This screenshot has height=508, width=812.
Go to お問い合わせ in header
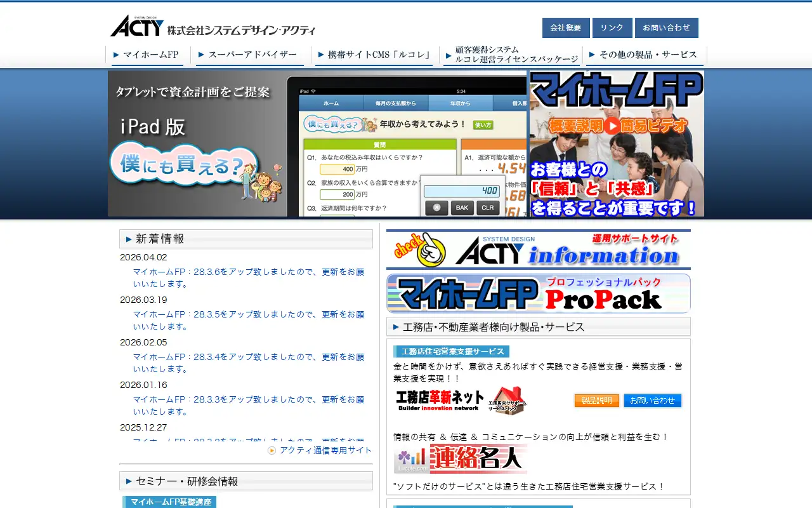(666, 28)
